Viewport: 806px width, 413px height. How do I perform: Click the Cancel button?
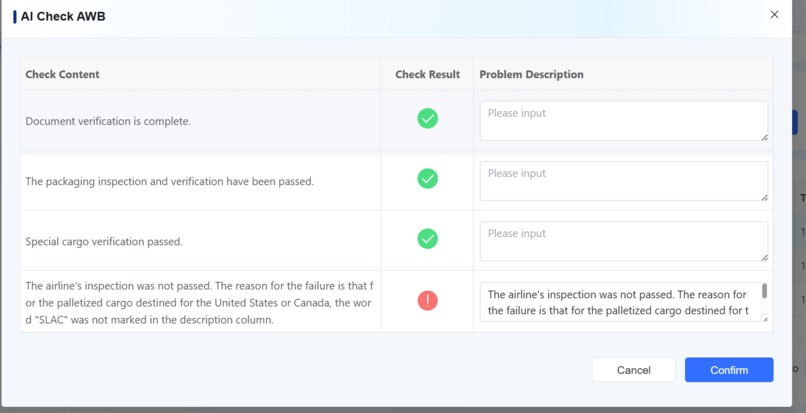pos(633,370)
